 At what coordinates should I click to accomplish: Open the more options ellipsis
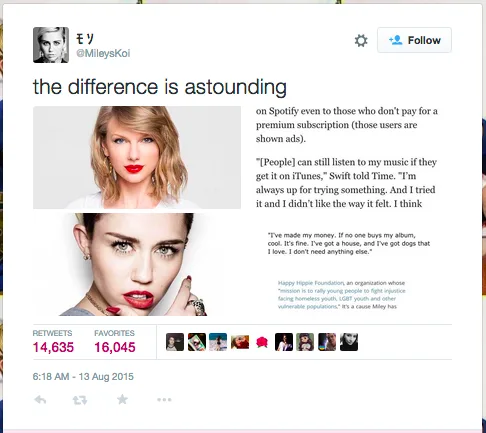coord(164,399)
